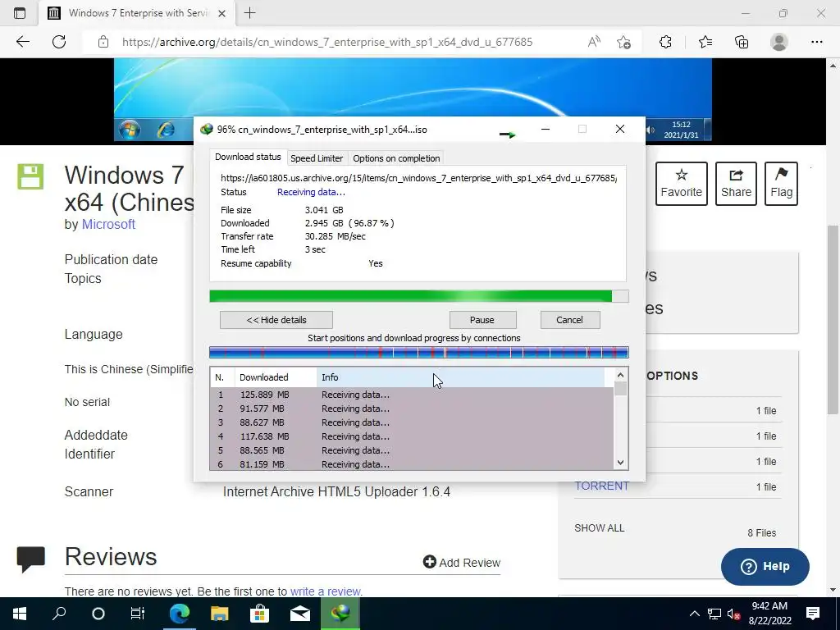The height and width of the screenshot is (630, 840).
Task: Add this page to favorites star icon
Action: click(623, 42)
